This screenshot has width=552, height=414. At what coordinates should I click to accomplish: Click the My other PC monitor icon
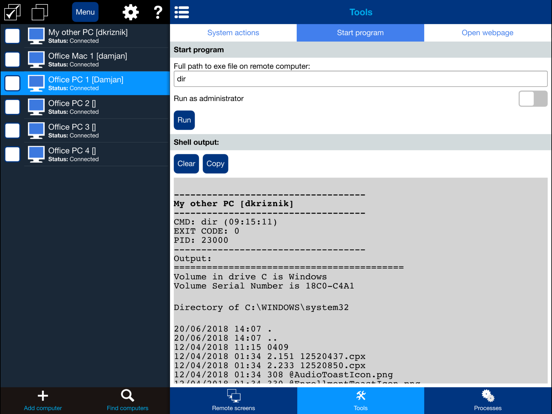[36, 36]
